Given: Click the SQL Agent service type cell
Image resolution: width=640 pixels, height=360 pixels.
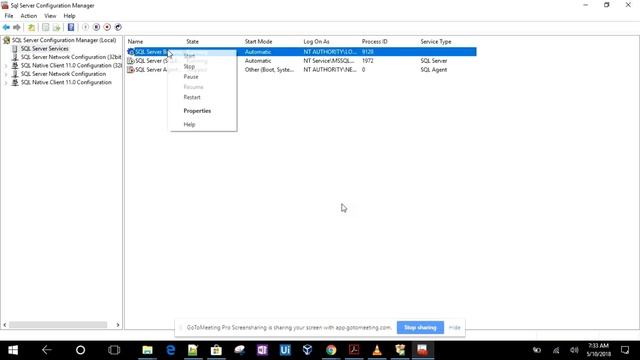Looking at the screenshot, I should point(433,70).
